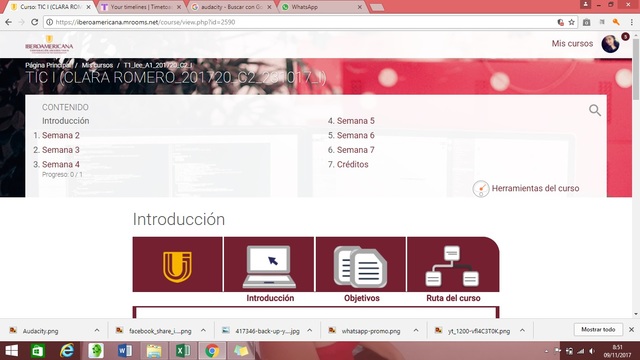Go to Mis cursos breadcrumb
Image resolution: width=640 pixels, height=360 pixels.
97,65
